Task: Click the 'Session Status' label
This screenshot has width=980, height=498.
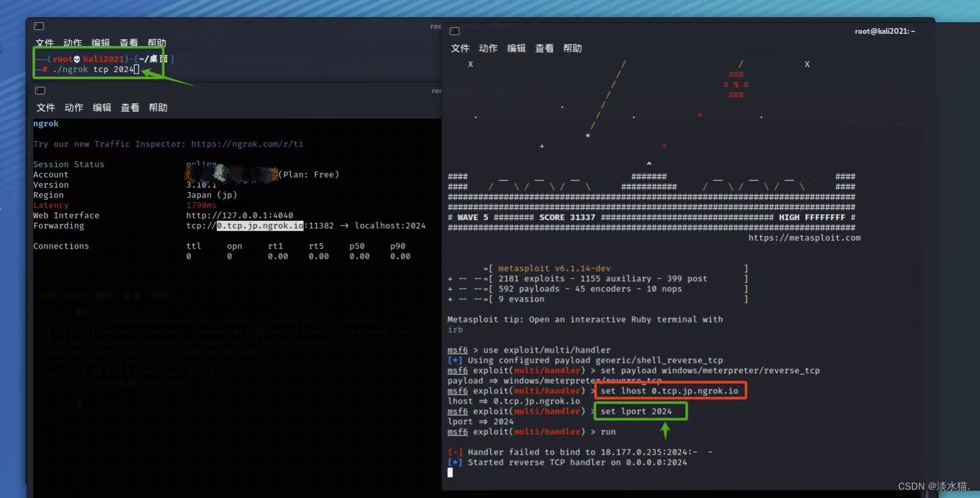Action: (x=68, y=165)
